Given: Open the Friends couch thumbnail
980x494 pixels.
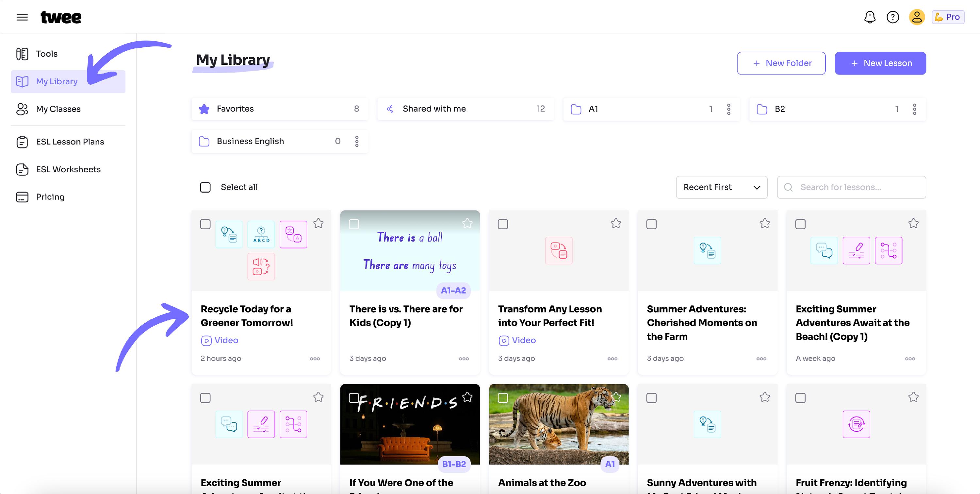Looking at the screenshot, I should click(410, 424).
